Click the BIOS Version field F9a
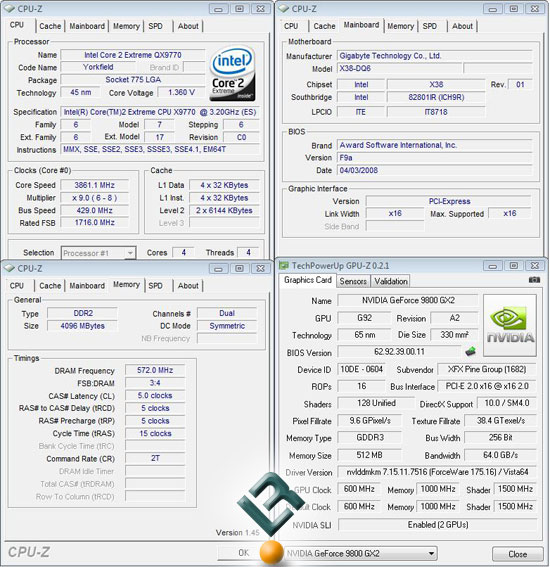This screenshot has width=550, height=567. [x=434, y=158]
